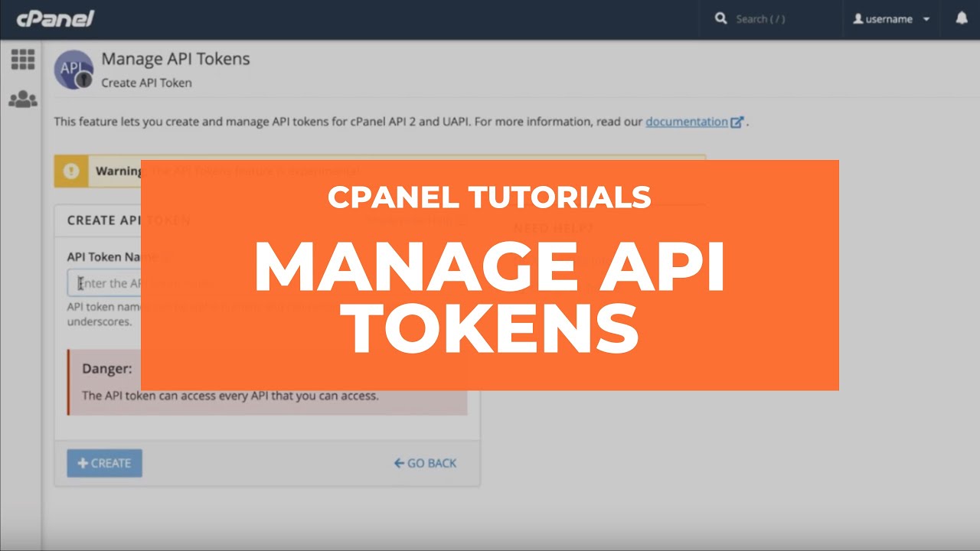Click the search magnifier icon
Screen dimensions: 980x551
pos(720,18)
